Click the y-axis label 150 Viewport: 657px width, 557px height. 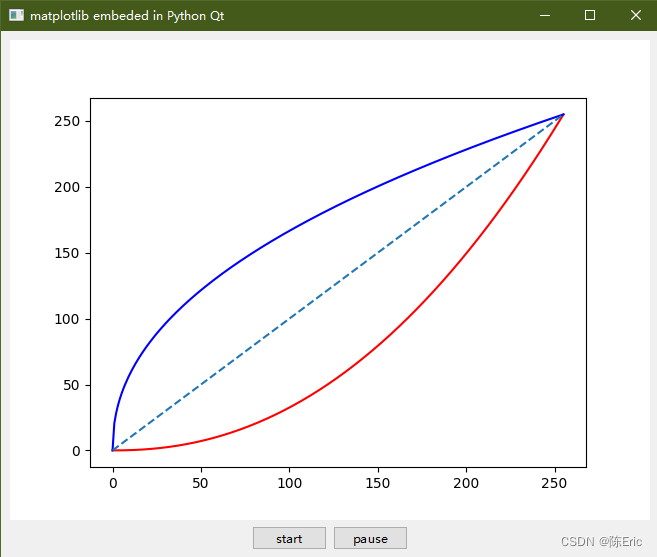tap(67, 254)
